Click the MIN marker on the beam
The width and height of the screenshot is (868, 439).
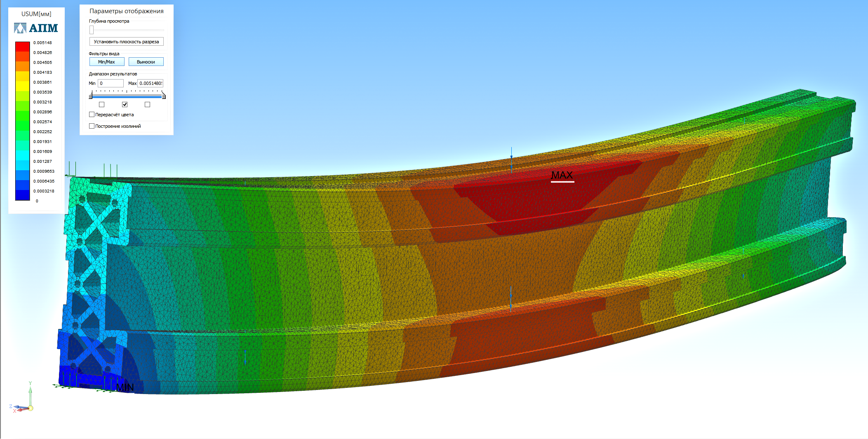(125, 387)
